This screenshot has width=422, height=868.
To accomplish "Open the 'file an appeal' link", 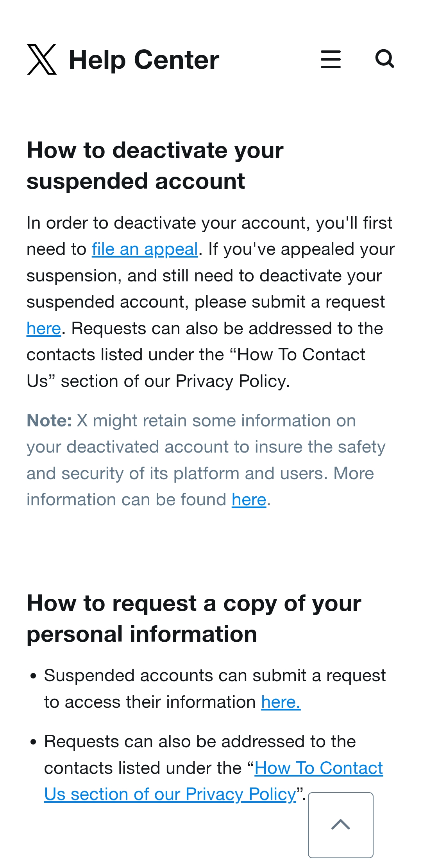I will pos(145,249).
